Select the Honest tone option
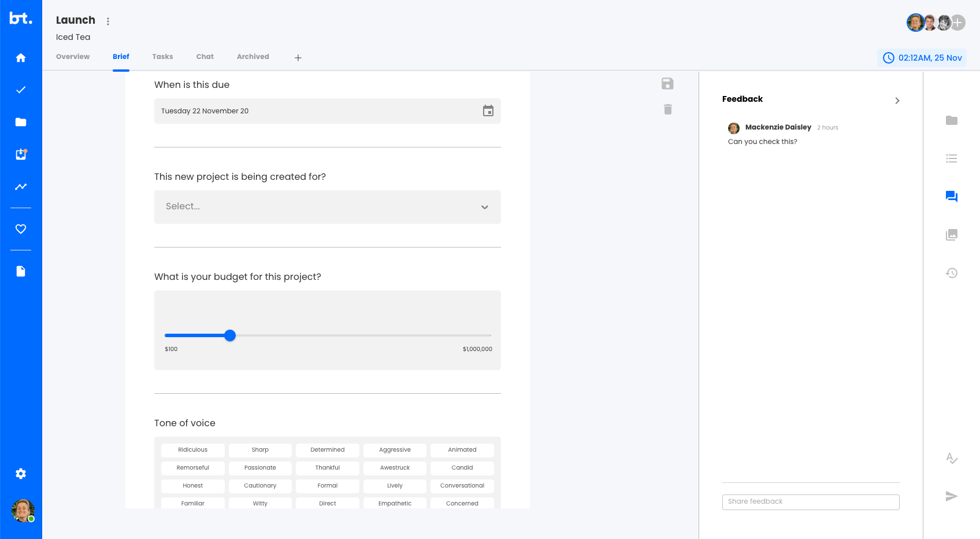 [x=193, y=486]
